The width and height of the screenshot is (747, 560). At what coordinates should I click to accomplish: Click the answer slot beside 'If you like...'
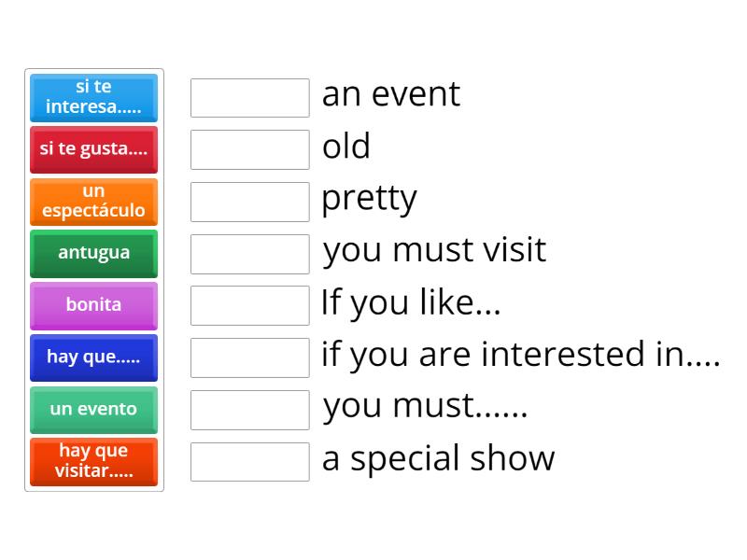coord(249,305)
